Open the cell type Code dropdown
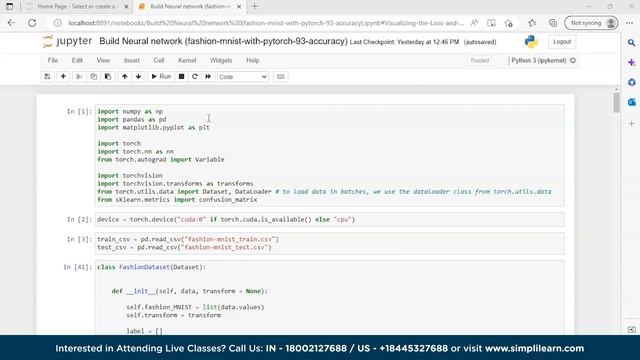 pos(243,77)
